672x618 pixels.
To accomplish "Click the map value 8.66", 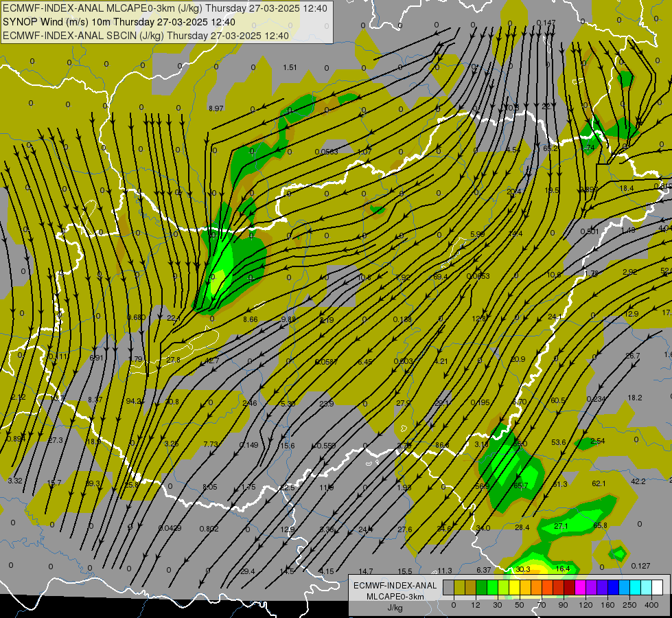I will coord(251,319).
